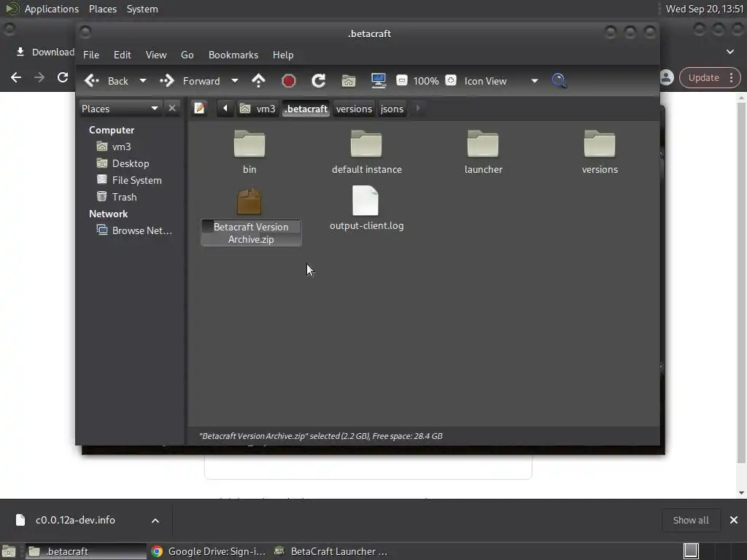Select the Betacraft Version Archive.zip package icon
The image size is (747, 560).
[x=249, y=201]
